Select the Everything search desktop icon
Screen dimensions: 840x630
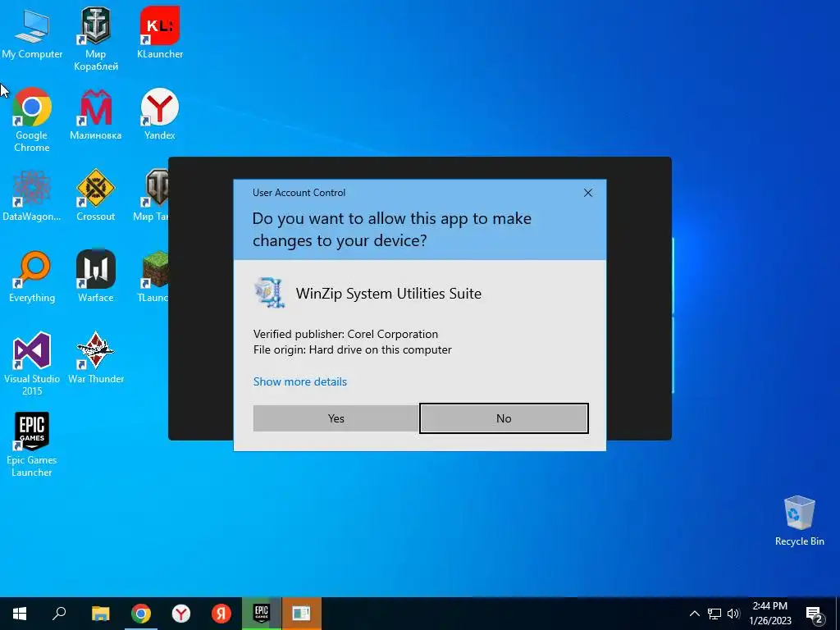32,277
